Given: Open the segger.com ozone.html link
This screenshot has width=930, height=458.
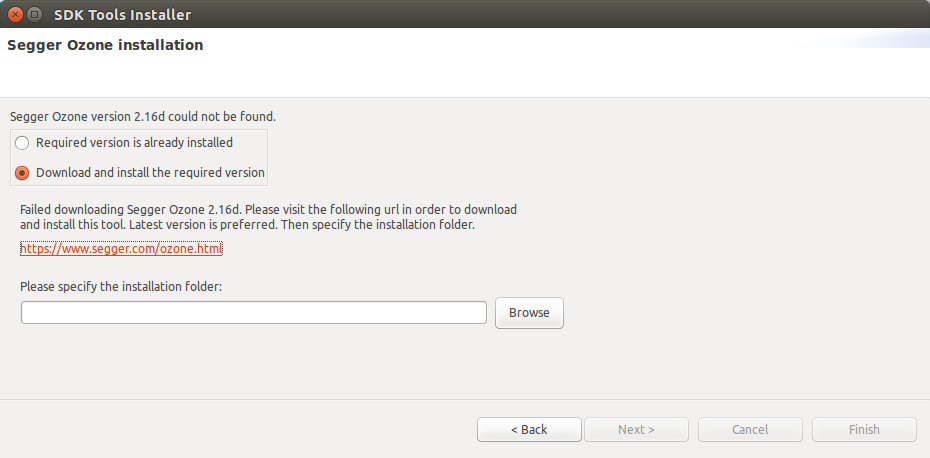Looking at the screenshot, I should click(x=121, y=249).
